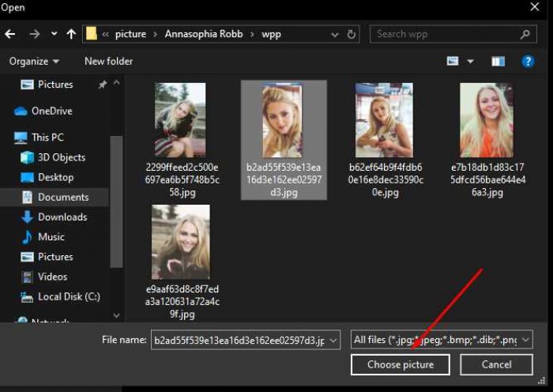This screenshot has width=553, height=392.
Task: Create a New folder
Action: point(109,61)
